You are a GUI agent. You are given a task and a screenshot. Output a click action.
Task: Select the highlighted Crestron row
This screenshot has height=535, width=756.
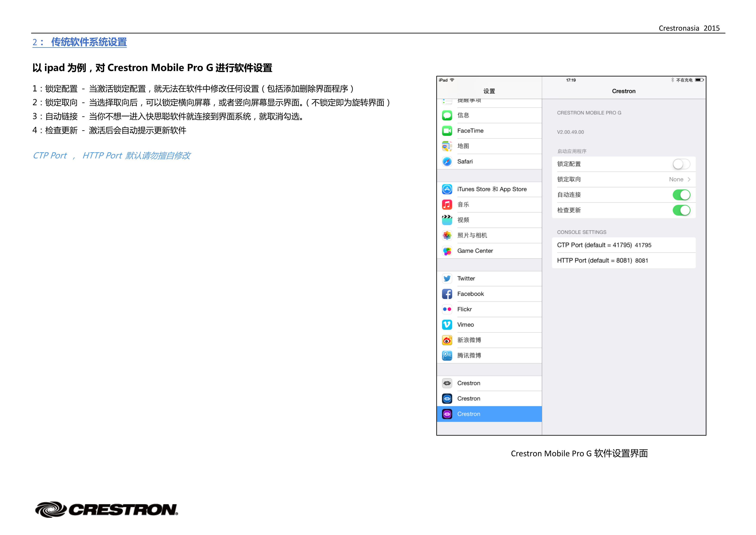point(489,414)
